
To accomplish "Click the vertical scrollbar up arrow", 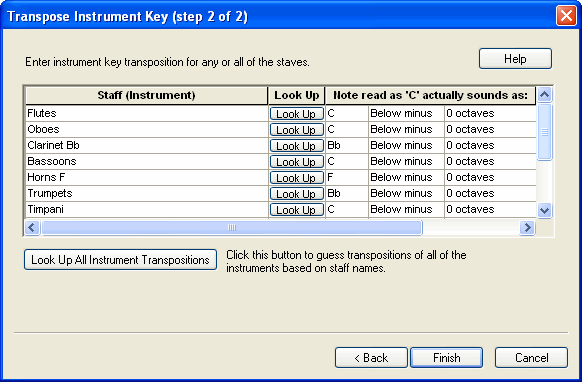I will (x=545, y=94).
